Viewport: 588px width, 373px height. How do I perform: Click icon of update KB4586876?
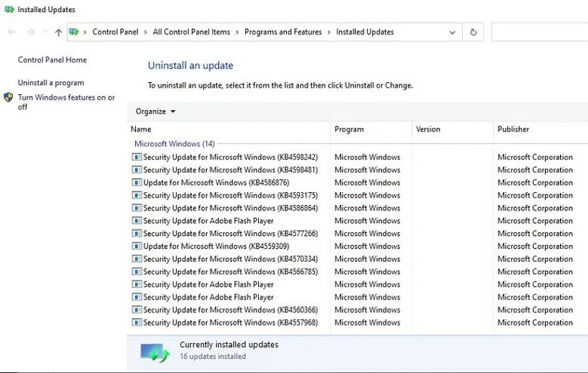click(x=137, y=183)
